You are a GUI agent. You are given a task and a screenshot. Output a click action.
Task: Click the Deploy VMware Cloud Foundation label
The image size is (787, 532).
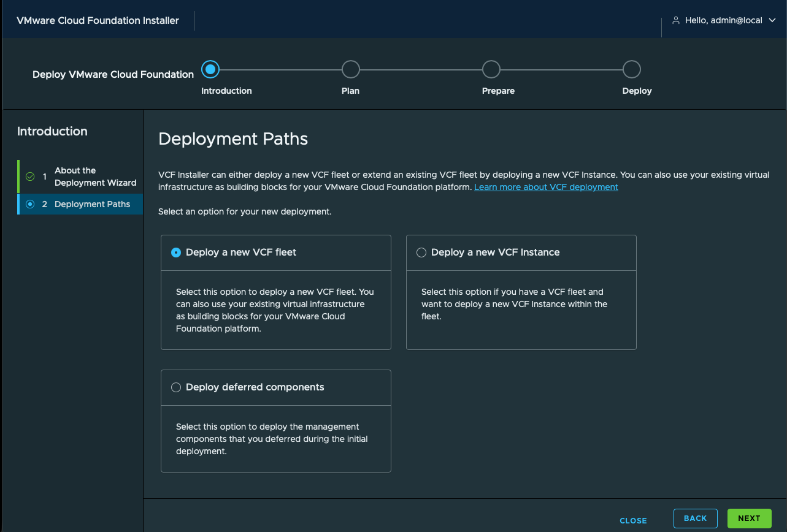(113, 75)
